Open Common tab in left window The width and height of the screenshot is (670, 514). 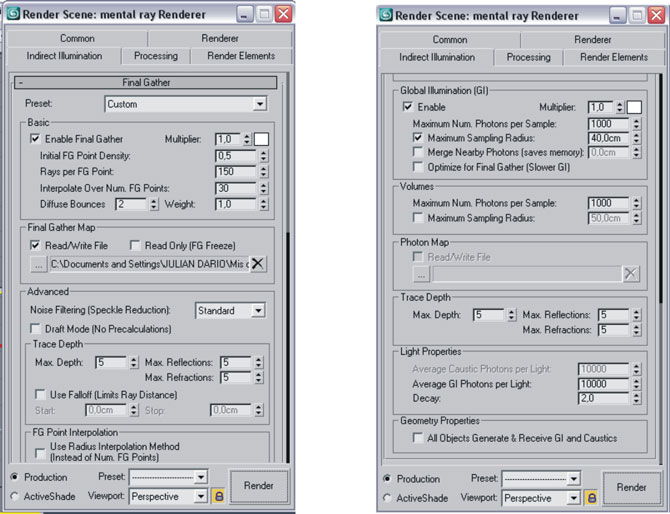[x=77, y=38]
